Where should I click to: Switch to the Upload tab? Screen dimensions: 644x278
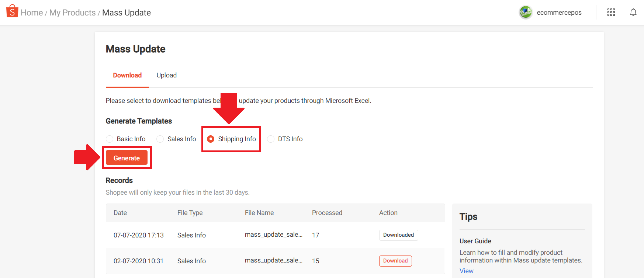(166, 75)
